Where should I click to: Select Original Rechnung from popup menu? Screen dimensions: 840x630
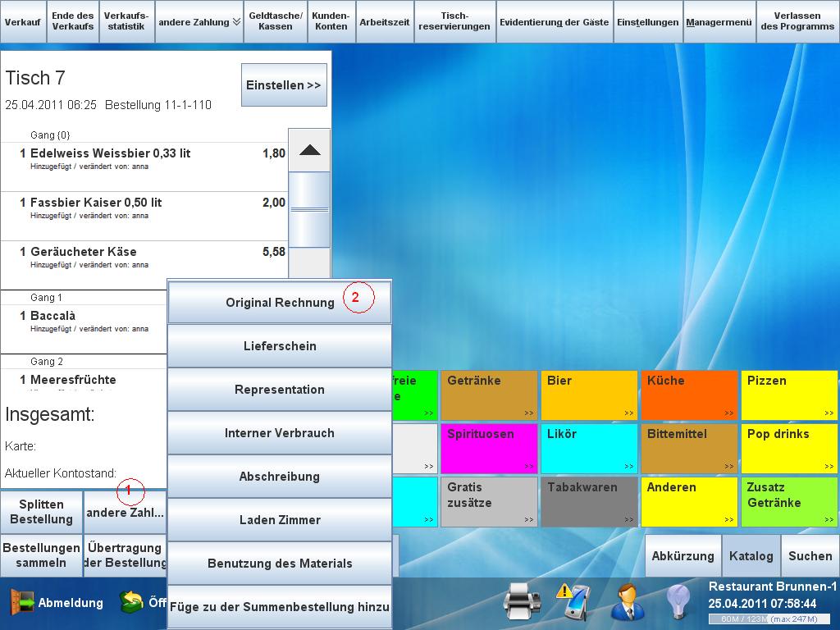tap(280, 303)
